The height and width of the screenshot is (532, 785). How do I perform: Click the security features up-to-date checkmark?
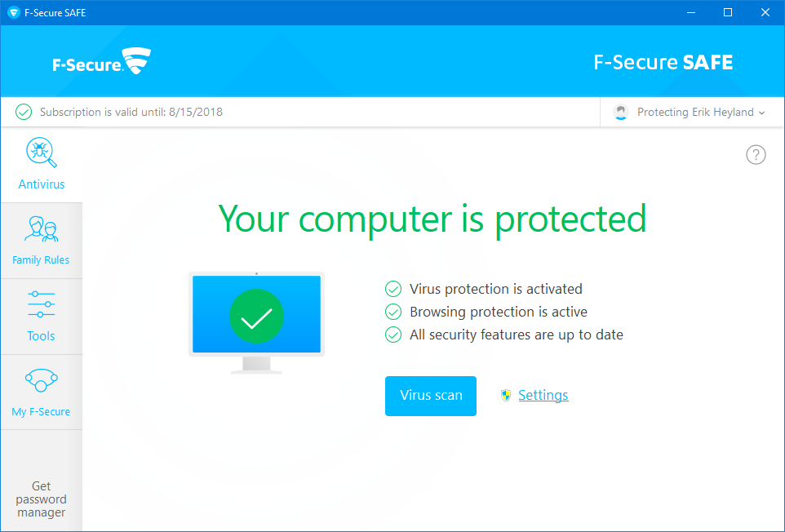pyautogui.click(x=393, y=335)
